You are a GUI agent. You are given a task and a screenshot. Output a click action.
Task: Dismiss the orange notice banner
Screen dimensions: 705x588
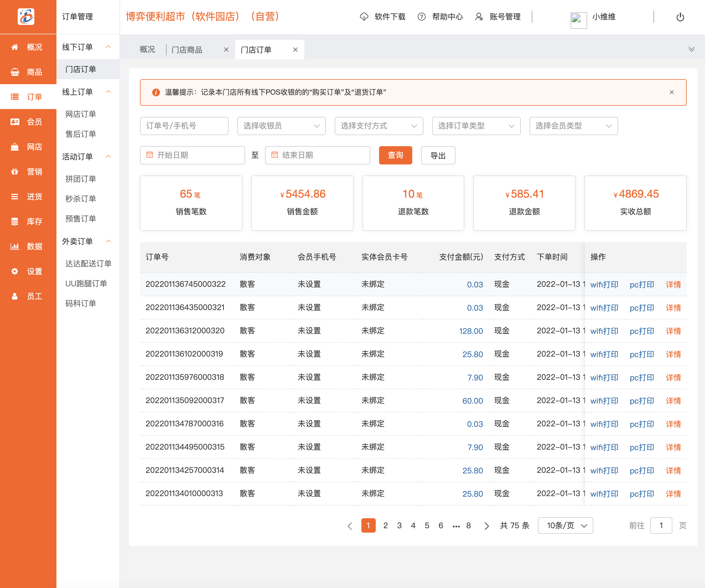coord(672,92)
